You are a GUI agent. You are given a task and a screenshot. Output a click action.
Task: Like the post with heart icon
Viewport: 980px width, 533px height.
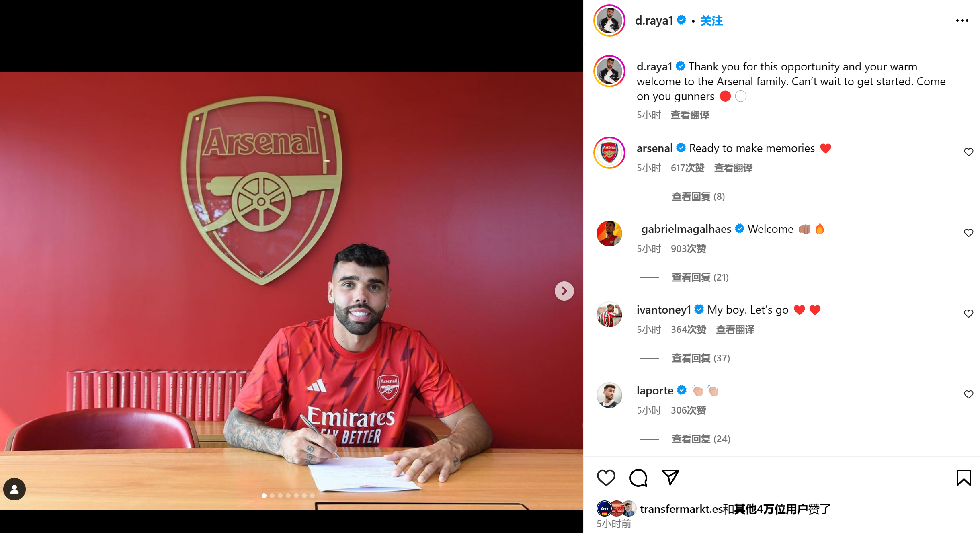606,478
